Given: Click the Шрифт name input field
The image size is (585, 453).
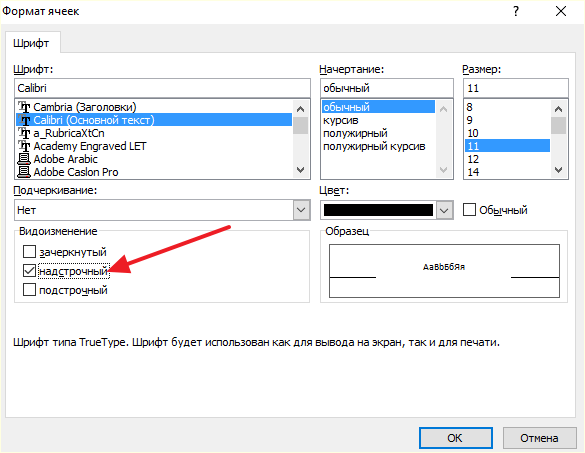Looking at the screenshot, I should pos(162,88).
